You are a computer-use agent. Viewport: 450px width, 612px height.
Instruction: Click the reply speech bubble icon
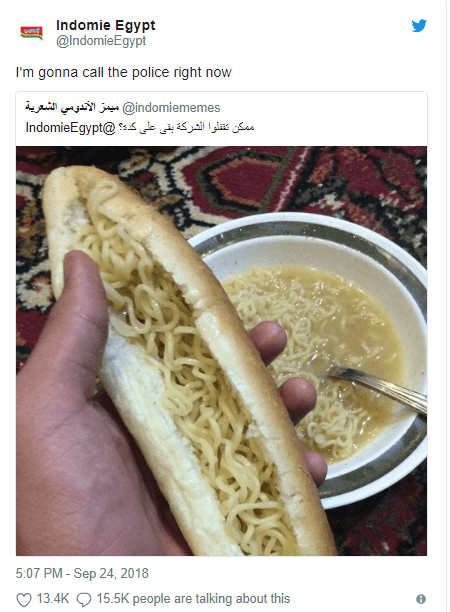point(84,599)
